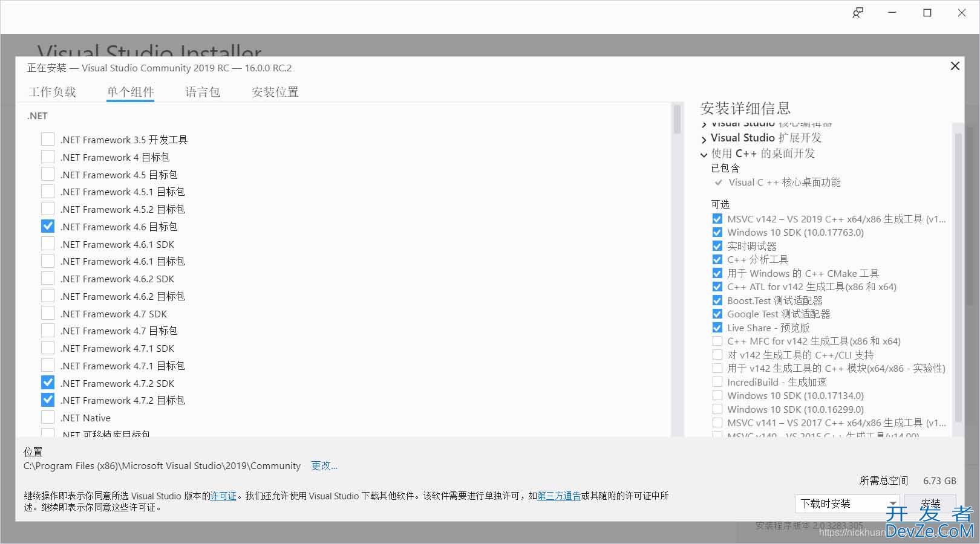This screenshot has width=980, height=544.
Task: Click the feedback icon in the title bar
Action: [x=858, y=13]
